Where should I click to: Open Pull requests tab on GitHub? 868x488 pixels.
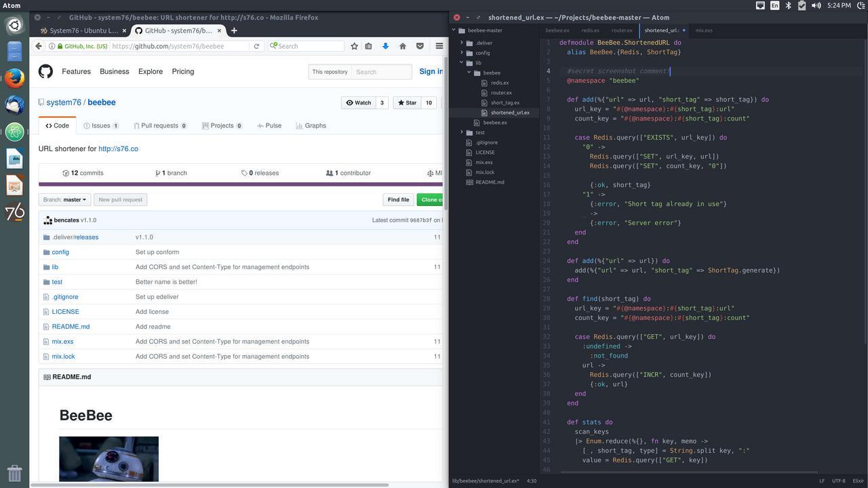[x=160, y=125]
